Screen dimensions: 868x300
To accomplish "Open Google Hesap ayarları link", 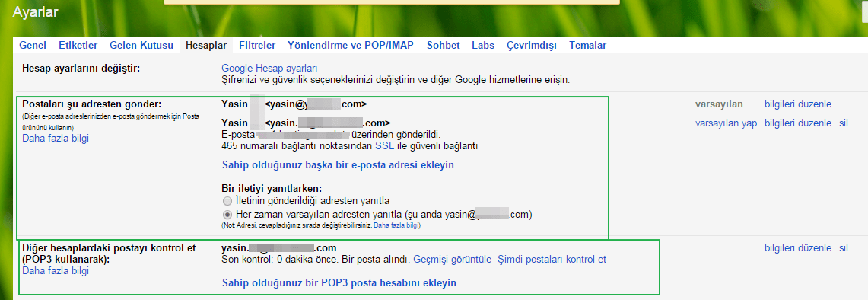I will coord(269,69).
